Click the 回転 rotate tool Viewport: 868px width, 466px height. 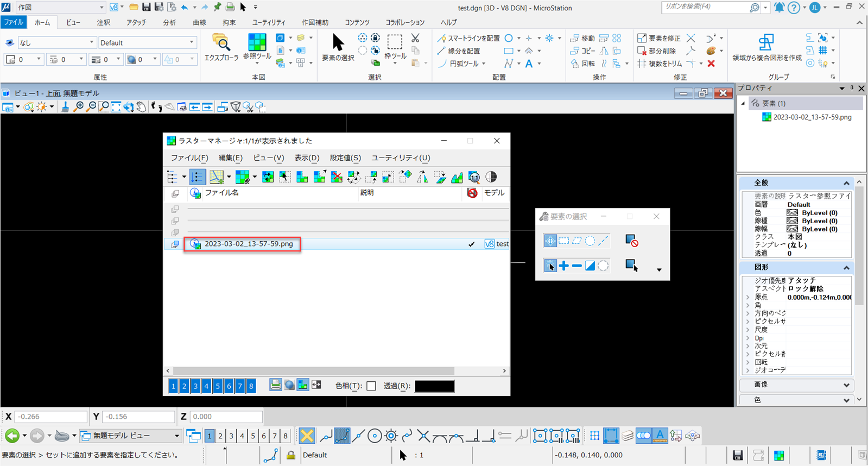[x=582, y=64]
